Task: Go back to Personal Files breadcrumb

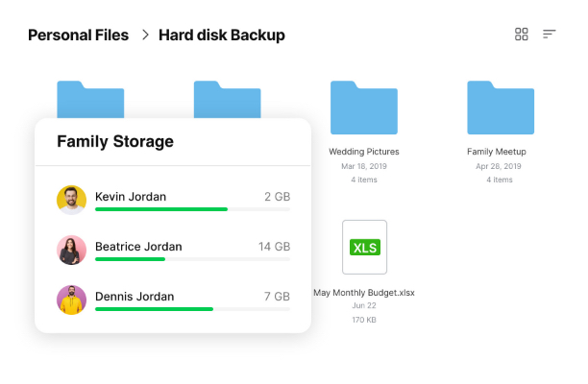Action: point(79,35)
